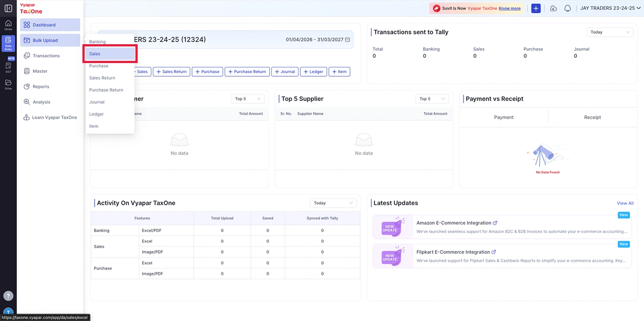Screen dimensions: 644x321
Task: Open the Drive section in the left rail
Action: pos(8,85)
